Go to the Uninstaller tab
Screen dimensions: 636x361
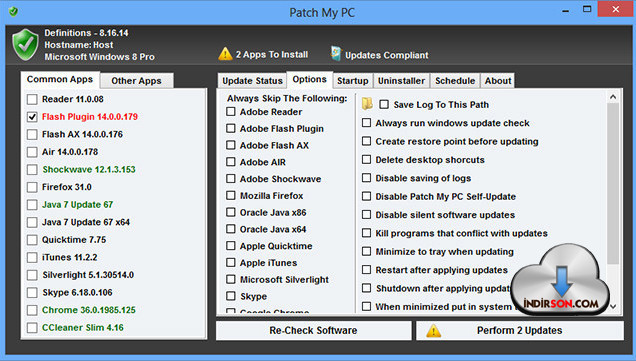(401, 81)
